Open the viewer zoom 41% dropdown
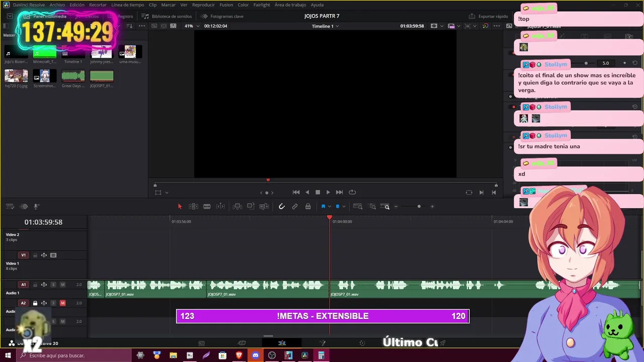 (x=192, y=26)
